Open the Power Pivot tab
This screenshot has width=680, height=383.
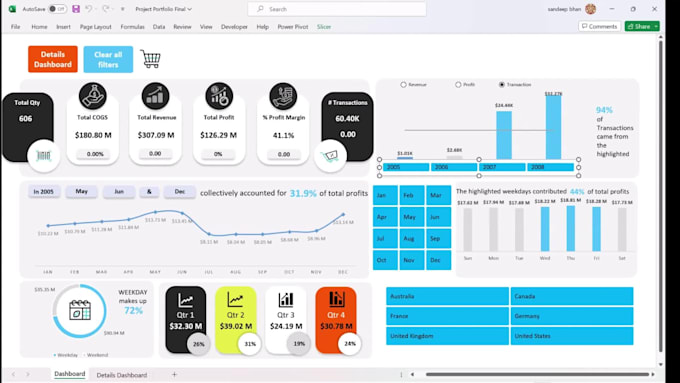[x=293, y=26]
